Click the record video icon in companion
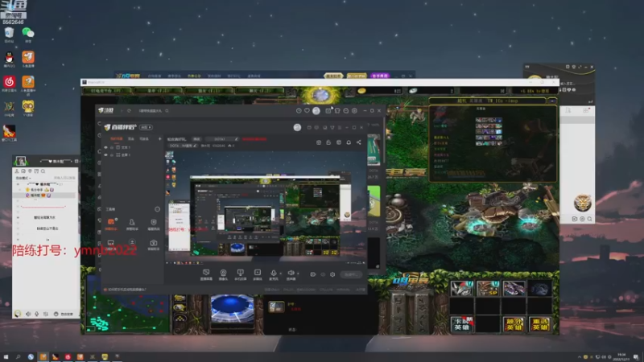Image resolution: width=644 pixels, height=362 pixels. click(x=313, y=274)
